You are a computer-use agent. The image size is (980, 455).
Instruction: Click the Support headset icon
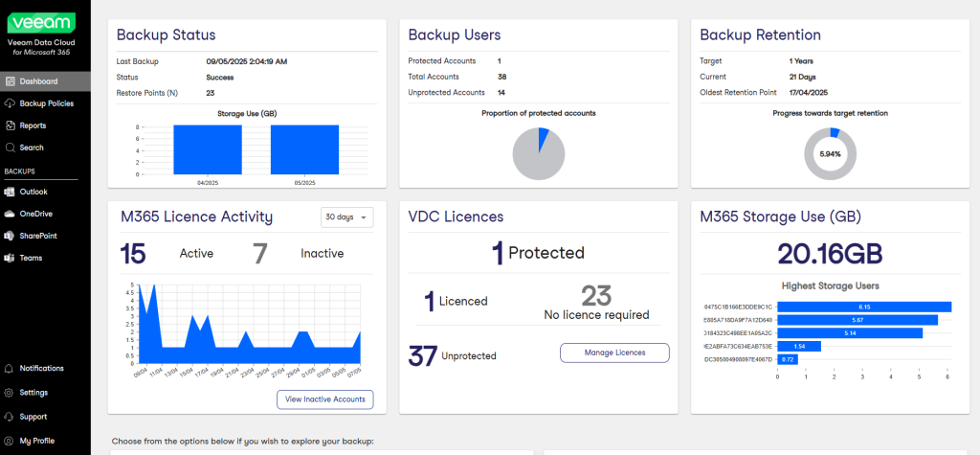pyautogui.click(x=9, y=417)
